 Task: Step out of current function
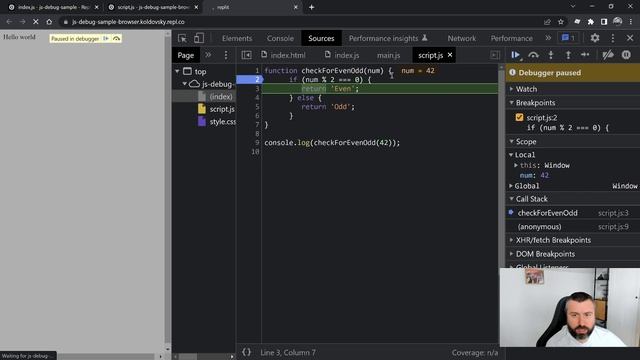(568, 55)
